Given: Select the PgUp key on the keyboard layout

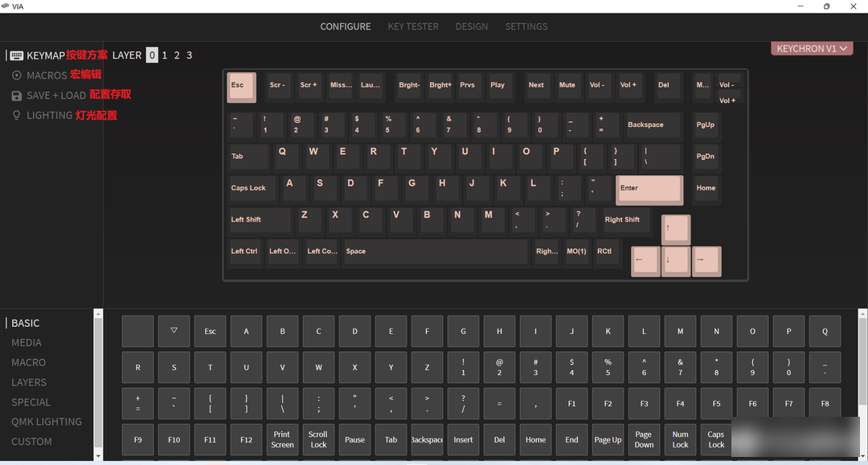Looking at the screenshot, I should coord(706,125).
